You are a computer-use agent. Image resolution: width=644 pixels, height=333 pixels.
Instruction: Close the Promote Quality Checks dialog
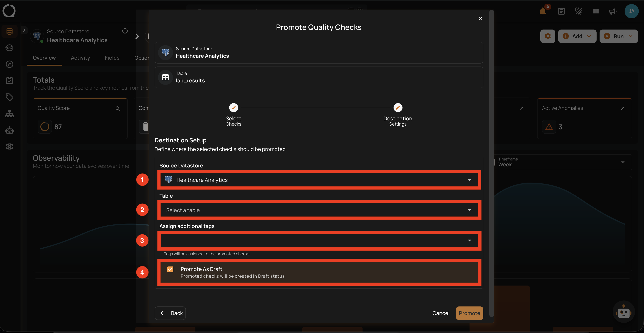(480, 18)
